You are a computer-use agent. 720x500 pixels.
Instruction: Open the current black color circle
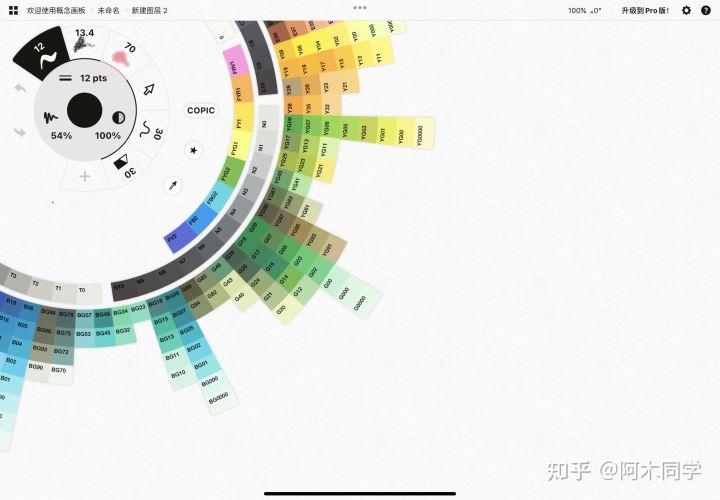pos(84,110)
